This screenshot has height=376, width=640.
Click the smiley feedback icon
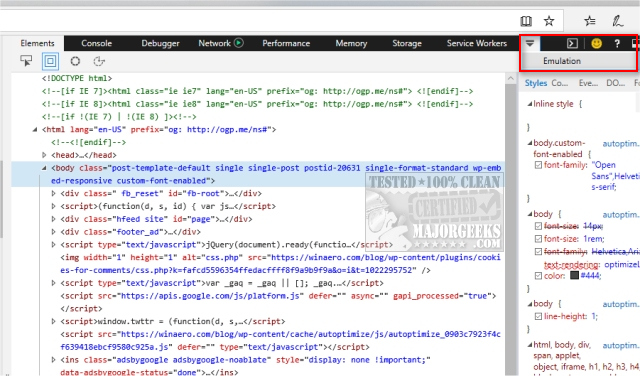point(596,43)
